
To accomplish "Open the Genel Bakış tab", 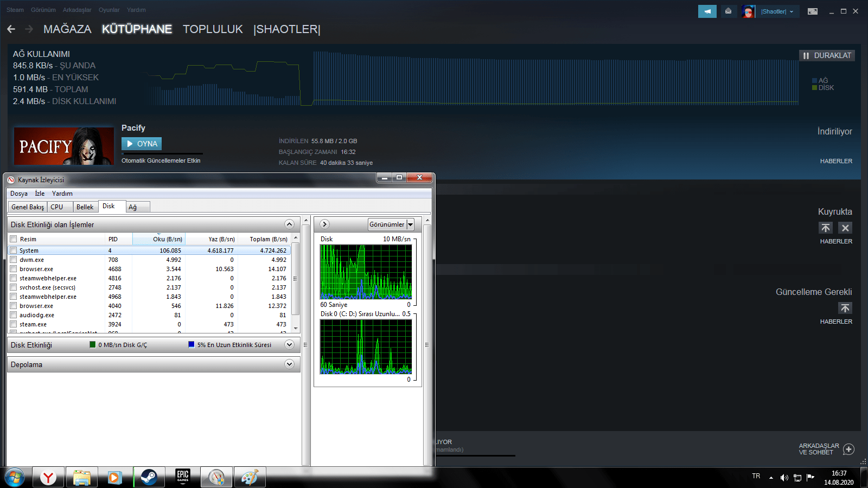I will click(x=28, y=207).
